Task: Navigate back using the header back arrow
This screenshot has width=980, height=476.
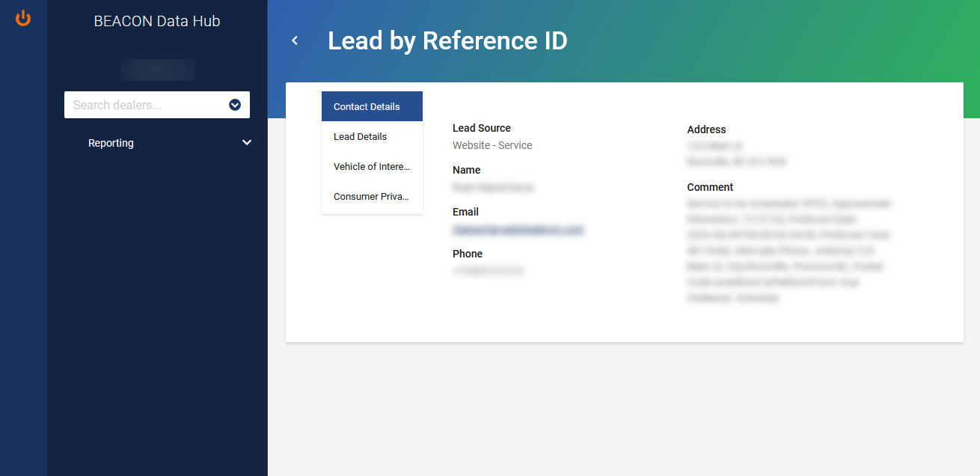Action: [x=295, y=40]
